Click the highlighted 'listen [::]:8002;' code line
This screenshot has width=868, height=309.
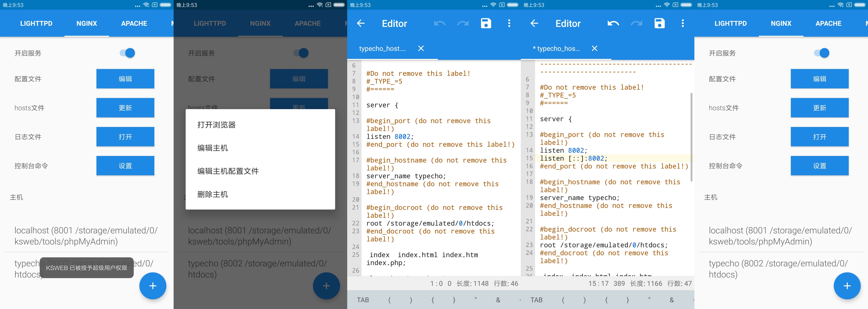(574, 158)
